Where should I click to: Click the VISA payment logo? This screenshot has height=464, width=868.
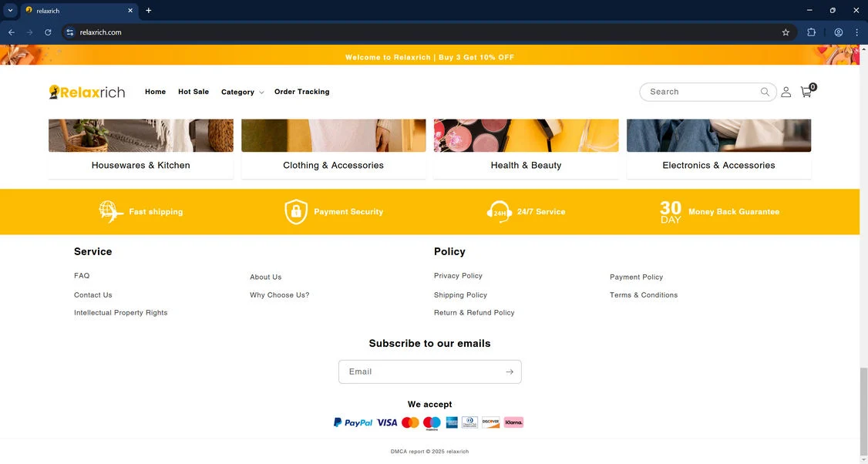[x=387, y=422]
